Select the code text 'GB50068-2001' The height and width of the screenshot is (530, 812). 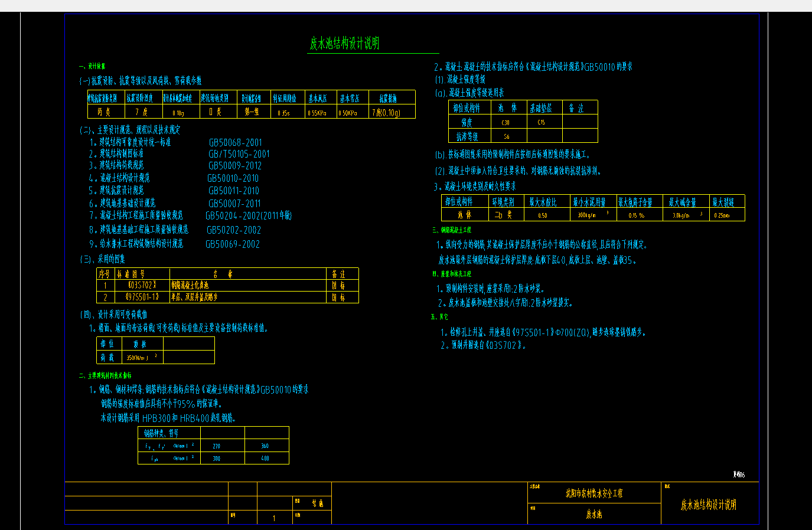pyautogui.click(x=236, y=143)
